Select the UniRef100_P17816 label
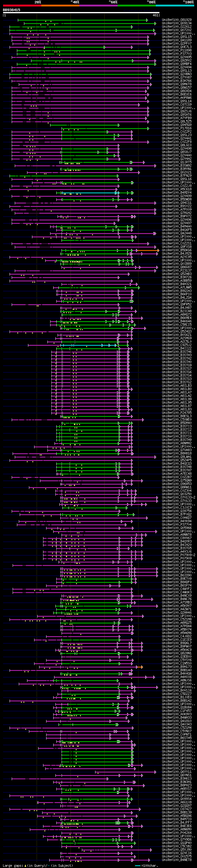 [177, 128]
